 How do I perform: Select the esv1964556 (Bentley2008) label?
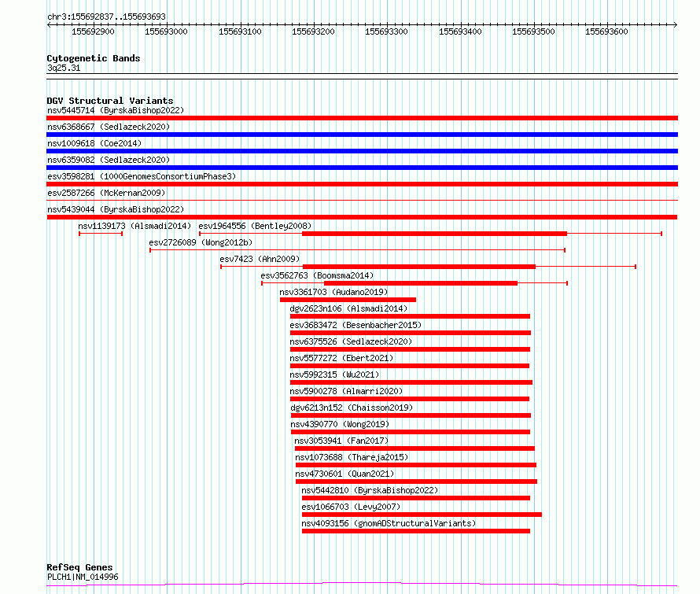[x=255, y=226]
